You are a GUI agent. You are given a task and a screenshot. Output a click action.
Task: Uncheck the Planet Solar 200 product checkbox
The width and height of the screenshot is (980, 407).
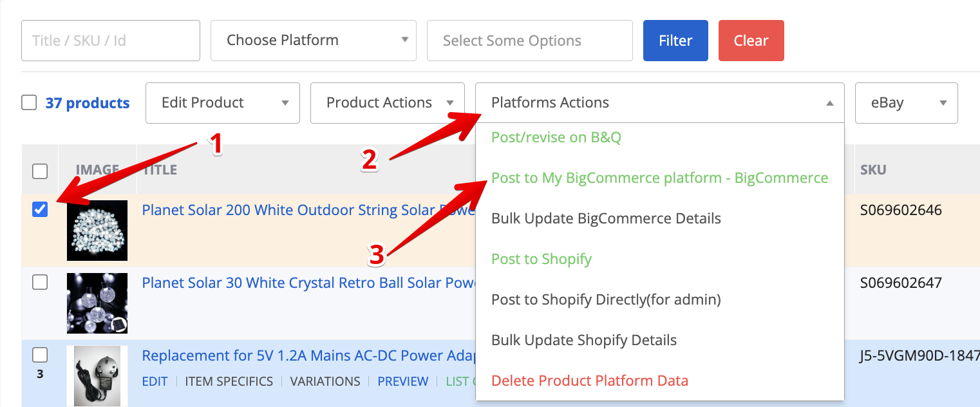tap(40, 209)
